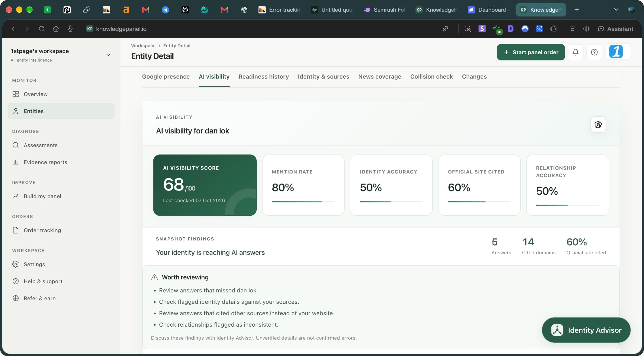Screen dimensions: 644x356
Task: Expand the 1stpage's workspace switcher
Action: pos(108,55)
